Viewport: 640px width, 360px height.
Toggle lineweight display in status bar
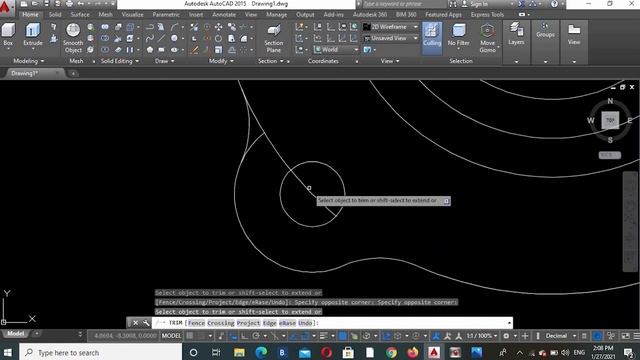(324, 336)
